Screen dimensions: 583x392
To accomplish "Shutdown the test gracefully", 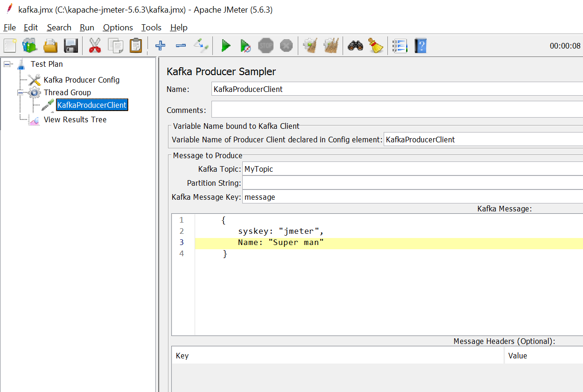I will coord(286,45).
